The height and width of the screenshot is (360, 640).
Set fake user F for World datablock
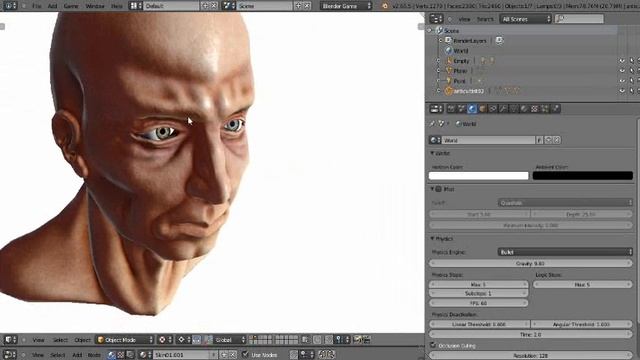[539, 140]
